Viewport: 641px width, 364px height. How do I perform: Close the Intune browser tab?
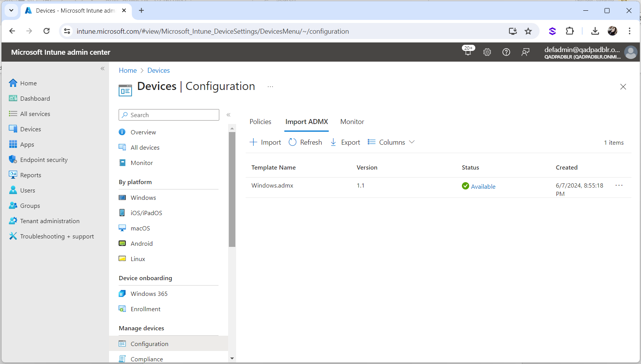coord(124,10)
